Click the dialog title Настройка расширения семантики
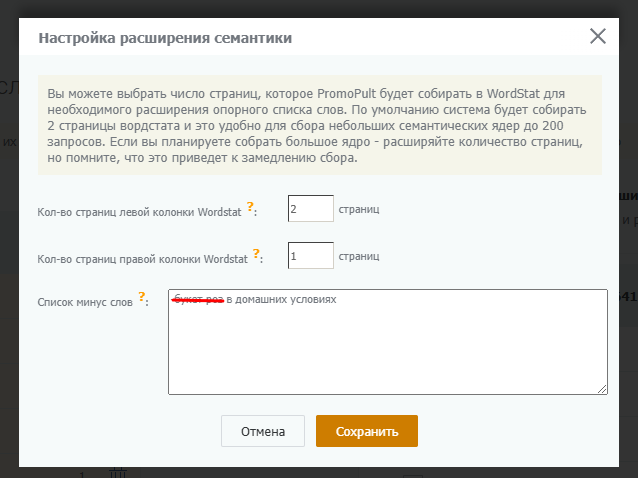The width and height of the screenshot is (638, 478). (x=165, y=38)
